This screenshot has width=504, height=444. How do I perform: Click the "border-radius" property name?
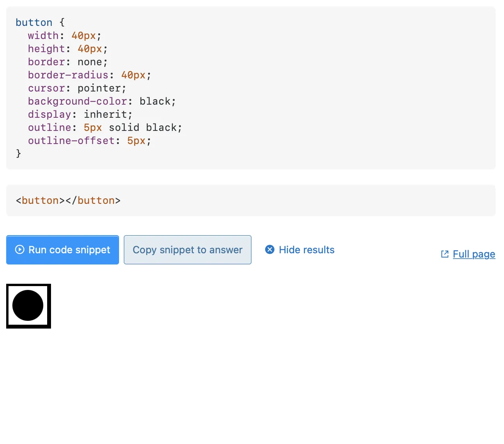pyautogui.click(x=68, y=75)
